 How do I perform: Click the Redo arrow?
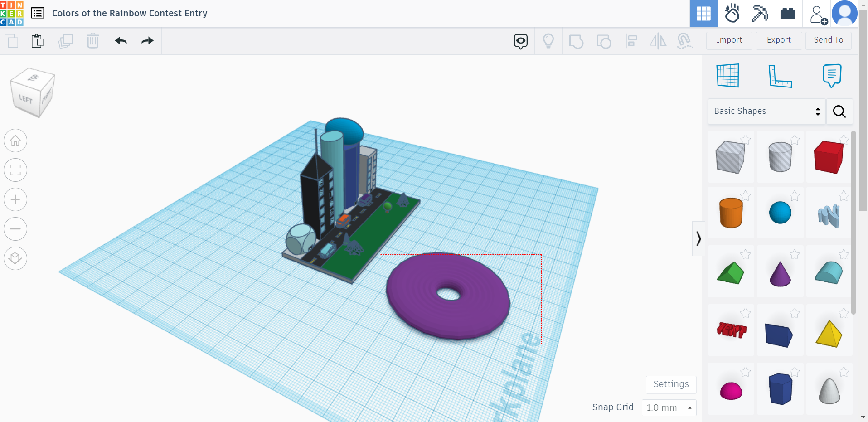147,41
